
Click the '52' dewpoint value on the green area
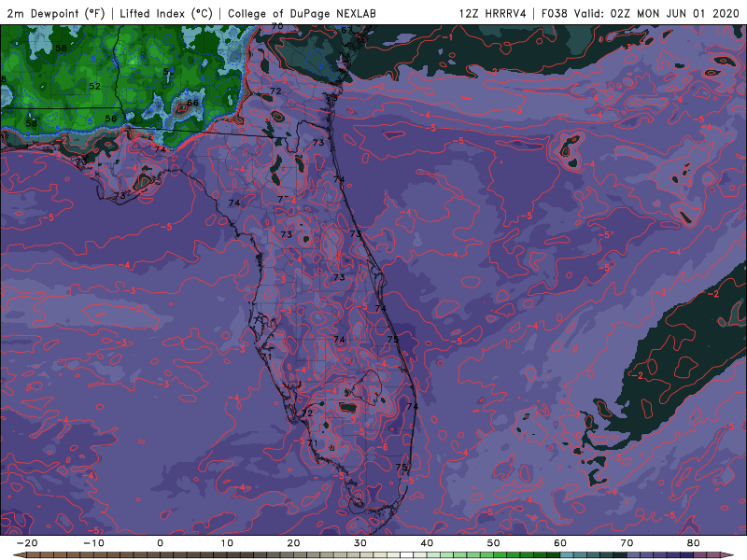point(95,86)
